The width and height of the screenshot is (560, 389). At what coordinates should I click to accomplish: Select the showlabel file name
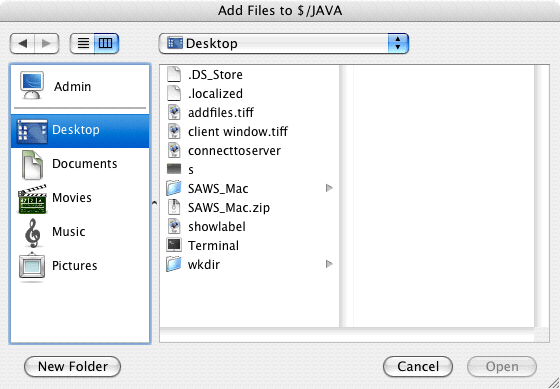[217, 227]
